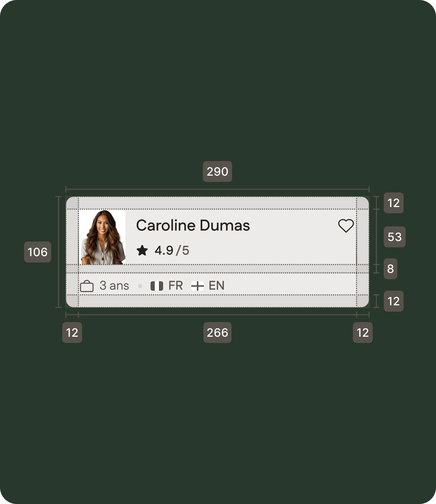Open Caroline Dumas profile photo
The height and width of the screenshot is (504, 436).
point(102,237)
